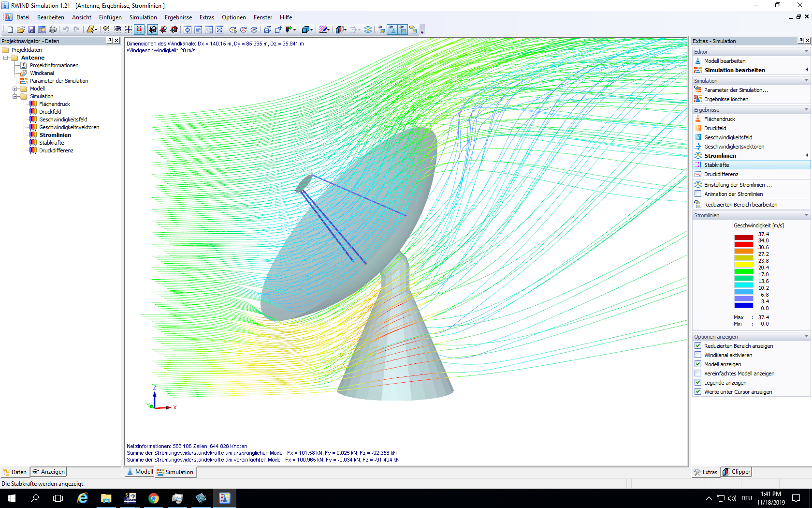This screenshot has width=812, height=508.
Task: Click the streamlines layers icon in toolbar
Action: click(368, 30)
